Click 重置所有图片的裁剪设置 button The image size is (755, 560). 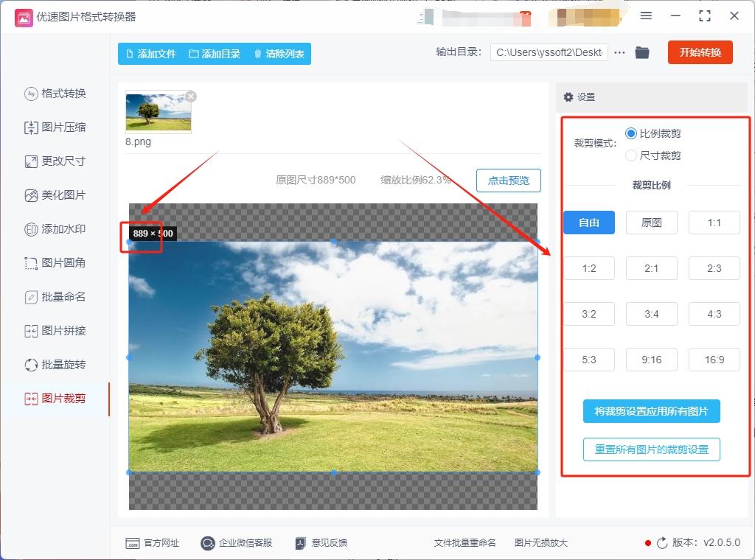pyautogui.click(x=652, y=449)
